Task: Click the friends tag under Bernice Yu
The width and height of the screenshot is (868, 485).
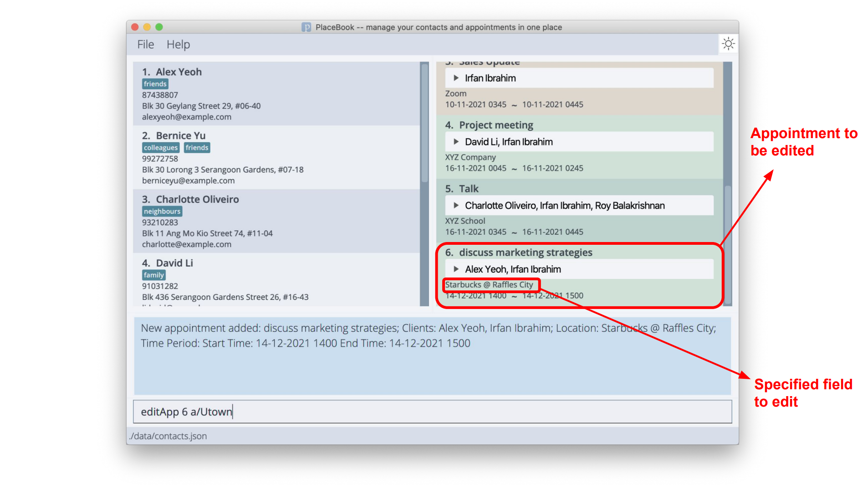Action: coord(197,148)
